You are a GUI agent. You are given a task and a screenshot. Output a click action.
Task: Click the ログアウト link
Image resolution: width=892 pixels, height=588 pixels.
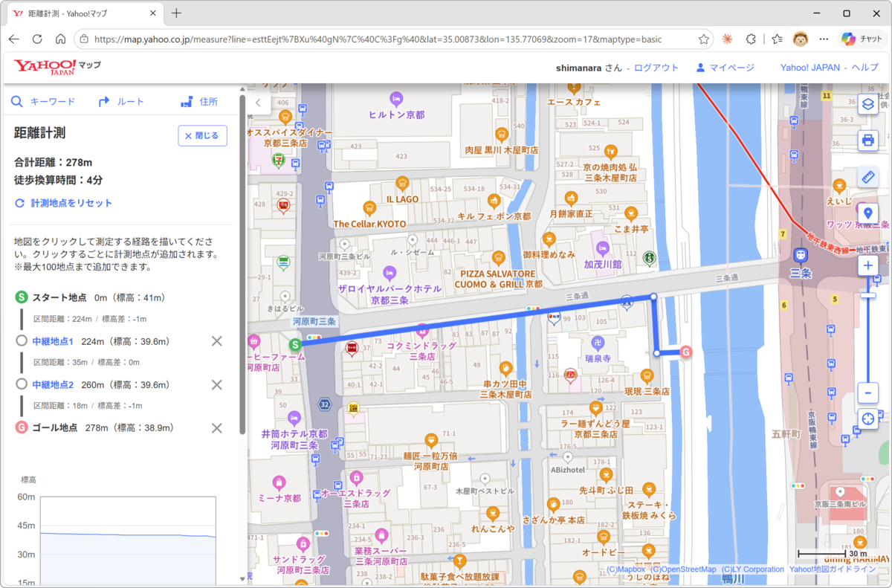pyautogui.click(x=656, y=68)
